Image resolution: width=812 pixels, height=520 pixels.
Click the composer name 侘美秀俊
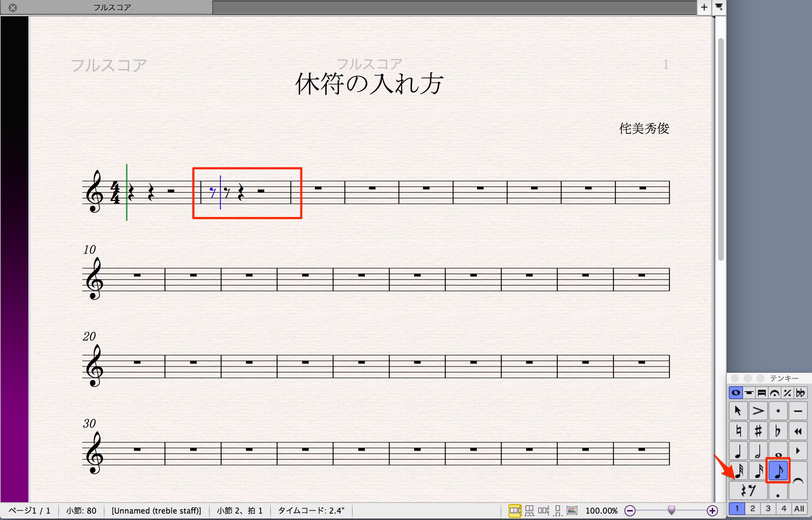(644, 128)
